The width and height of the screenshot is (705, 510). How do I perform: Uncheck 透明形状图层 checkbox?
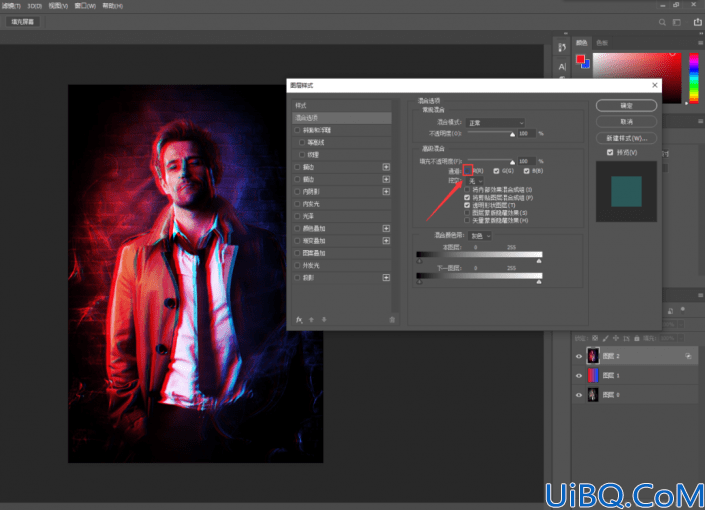pos(467,205)
